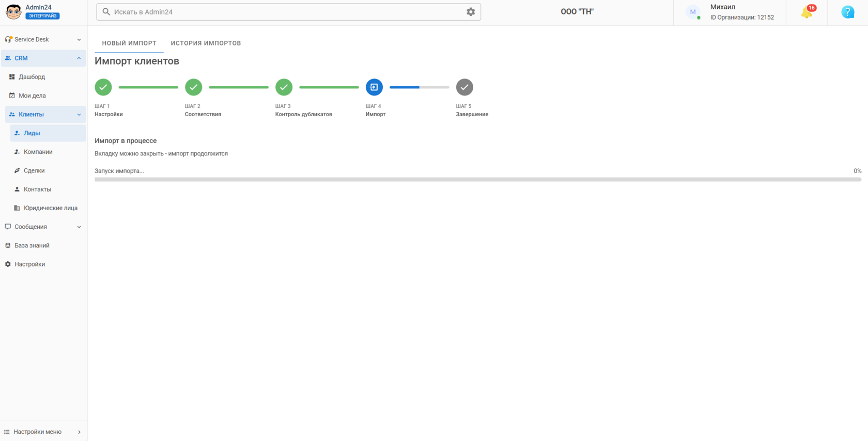Click the step 5 Завершение circle icon
The width and height of the screenshot is (868, 441).
464,87
